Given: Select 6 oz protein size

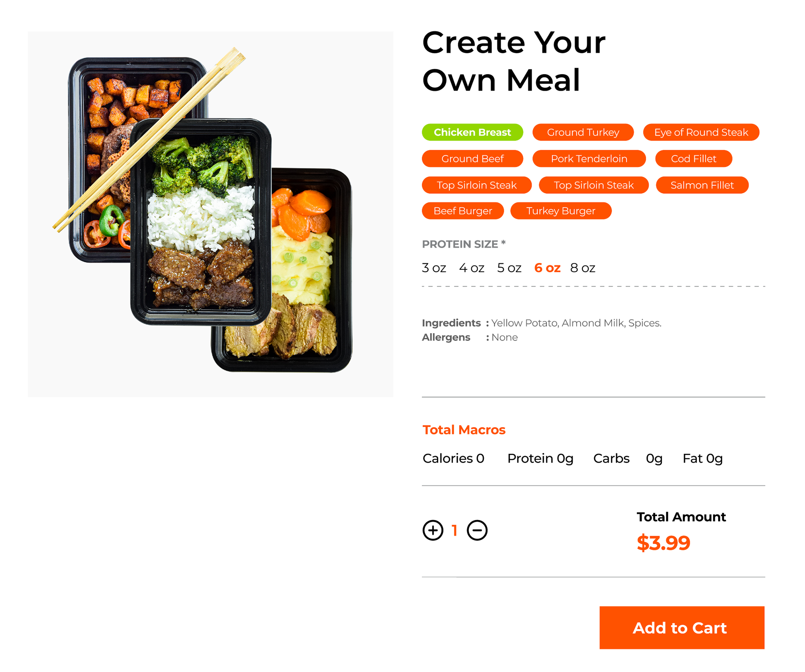Looking at the screenshot, I should (547, 268).
